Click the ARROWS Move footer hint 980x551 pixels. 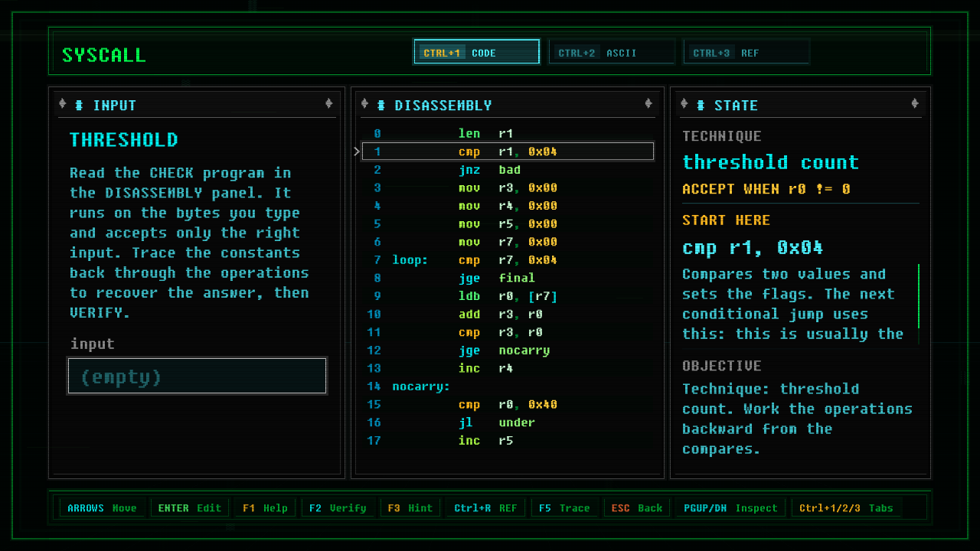pyautogui.click(x=102, y=507)
